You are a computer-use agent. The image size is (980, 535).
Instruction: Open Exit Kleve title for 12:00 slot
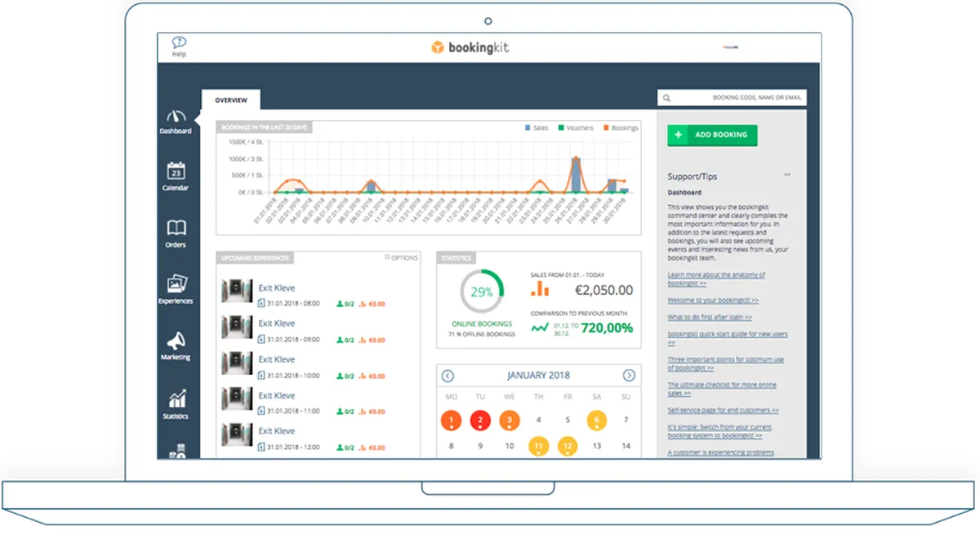[277, 431]
